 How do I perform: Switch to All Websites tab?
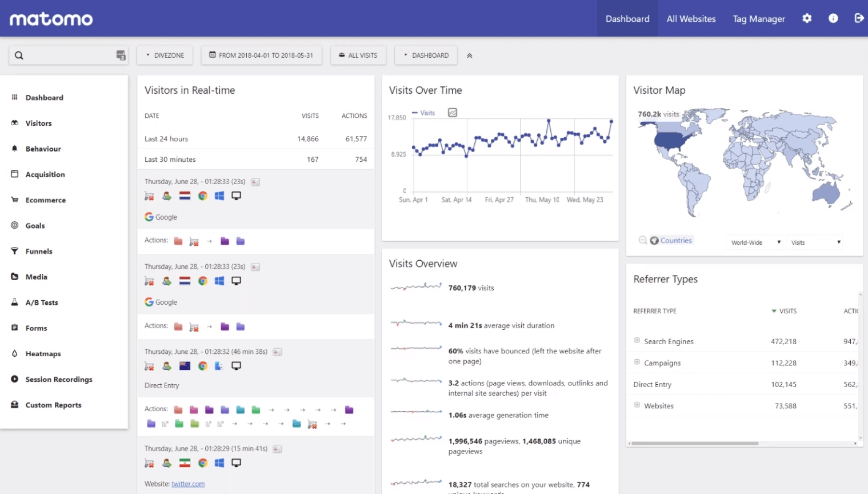click(x=691, y=19)
